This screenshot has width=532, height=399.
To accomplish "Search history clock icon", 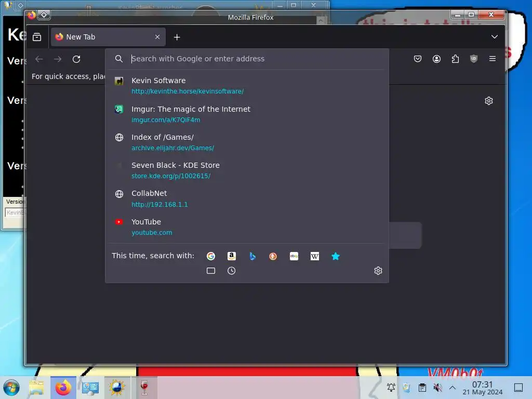I will tap(231, 271).
